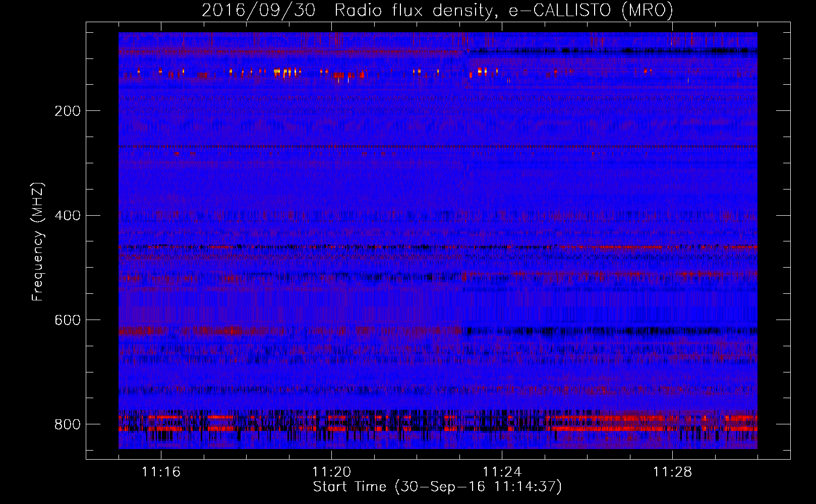Screen dimensions: 816x504
Task: Click the '800' frequency tick label
Action: 67,424
